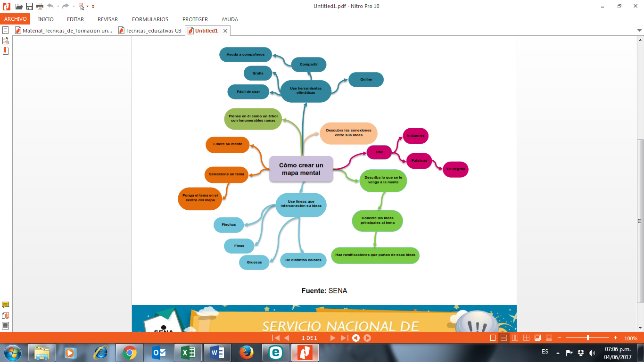Switch to single page view
The width and height of the screenshot is (644, 362).
point(493,338)
